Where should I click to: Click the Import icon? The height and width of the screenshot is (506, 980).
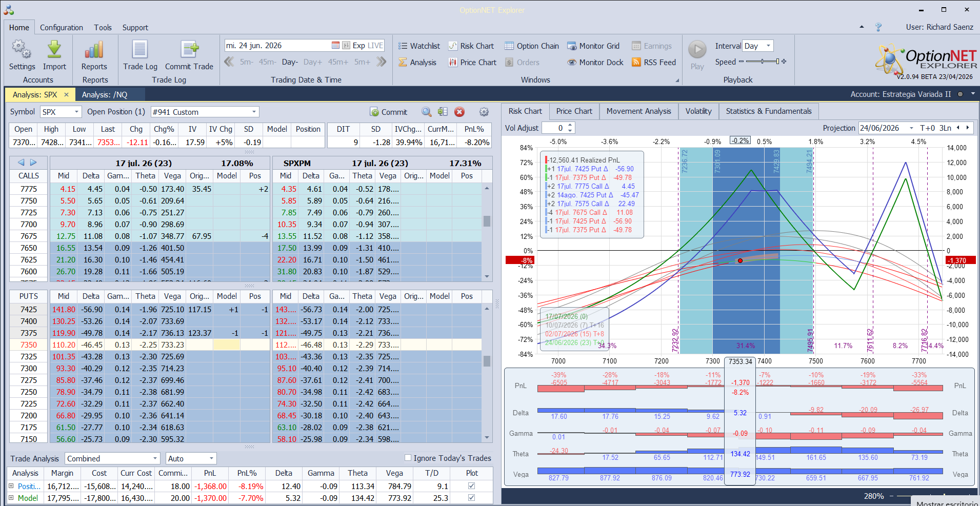tap(54, 55)
